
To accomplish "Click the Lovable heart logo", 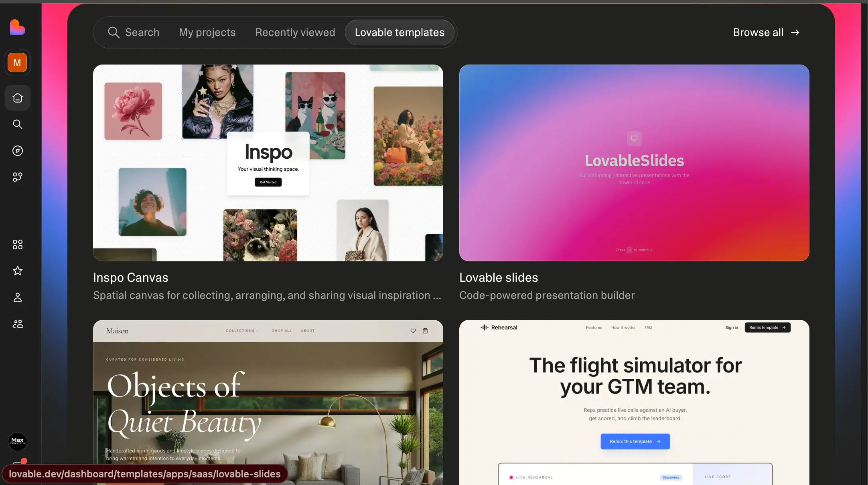I will pyautogui.click(x=18, y=28).
